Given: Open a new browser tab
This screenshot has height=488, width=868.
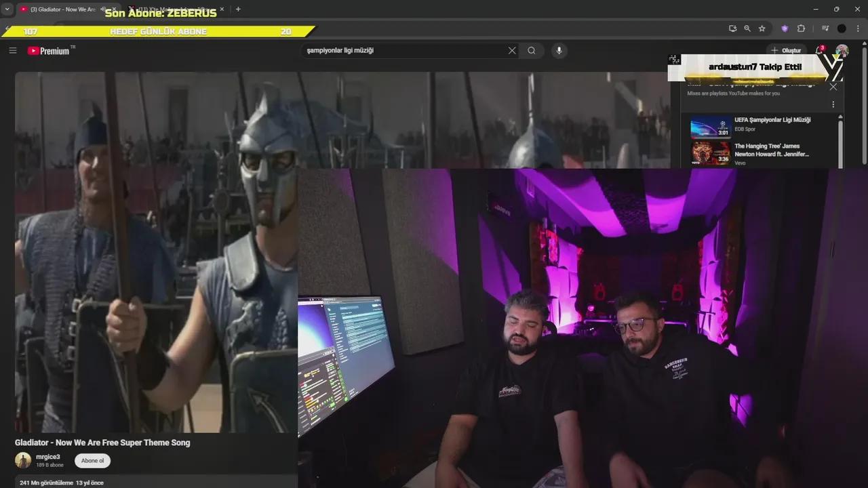Looking at the screenshot, I should pos(238,9).
